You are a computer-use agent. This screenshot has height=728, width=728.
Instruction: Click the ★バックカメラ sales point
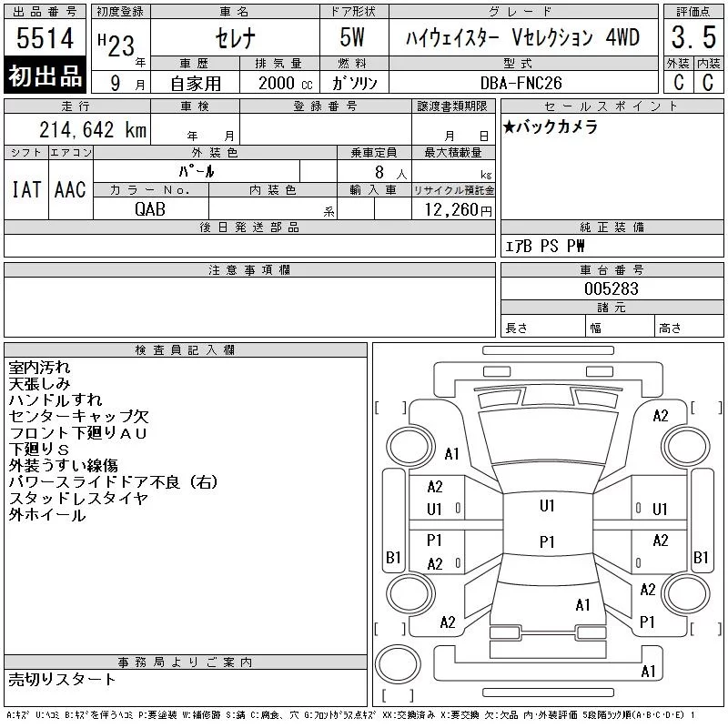[550, 126]
